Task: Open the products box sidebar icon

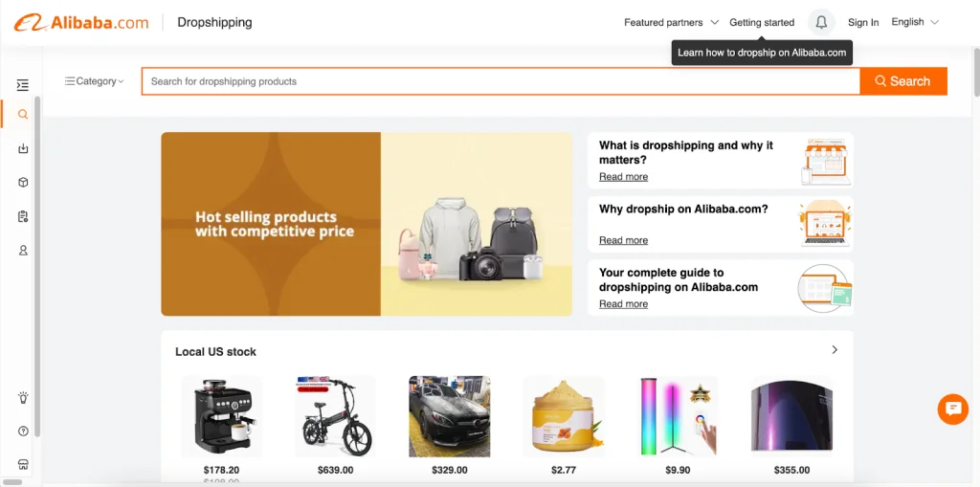Action: click(23, 183)
